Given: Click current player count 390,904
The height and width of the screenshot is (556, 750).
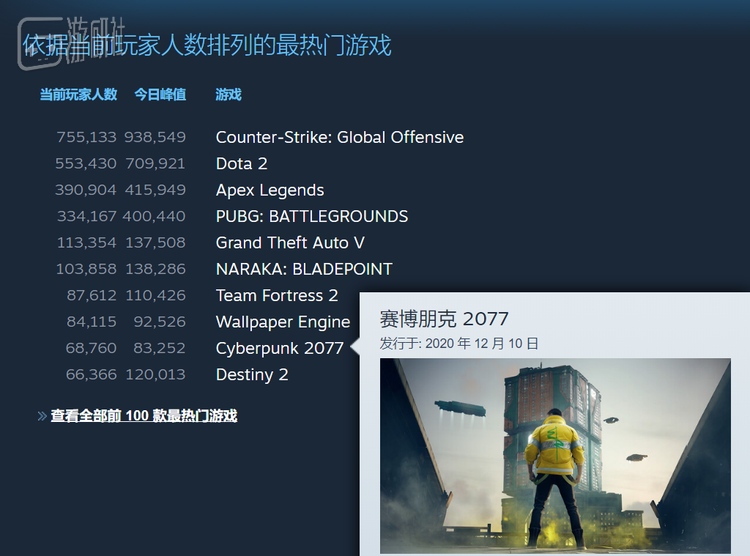Looking at the screenshot, I should click(86, 190).
